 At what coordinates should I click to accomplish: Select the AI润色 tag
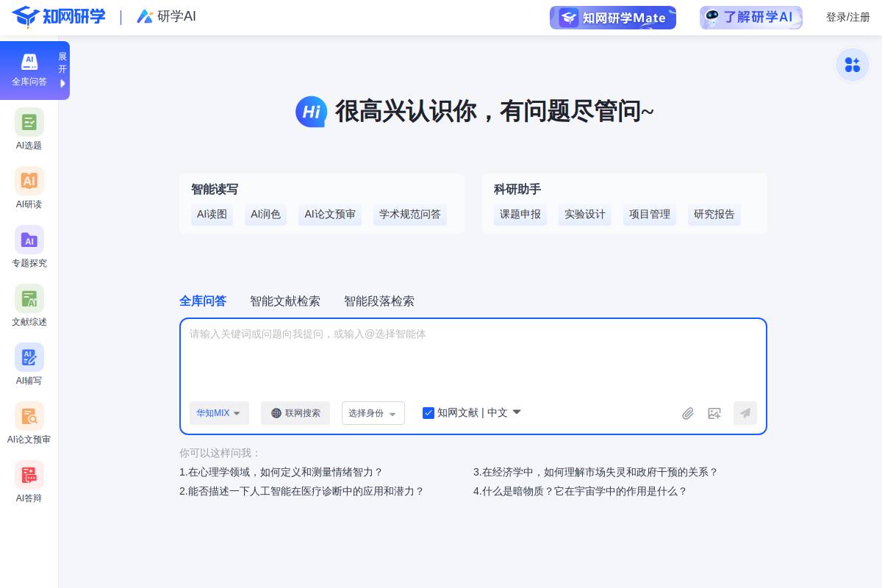265,215
